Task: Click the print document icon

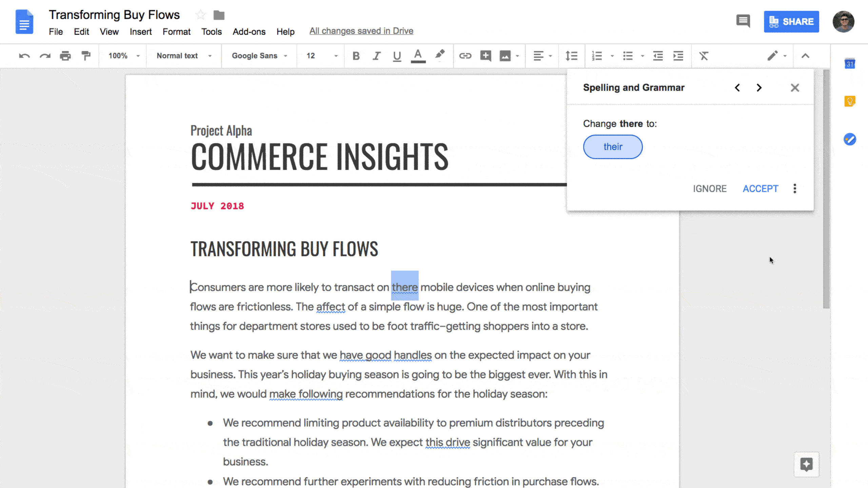Action: tap(65, 56)
